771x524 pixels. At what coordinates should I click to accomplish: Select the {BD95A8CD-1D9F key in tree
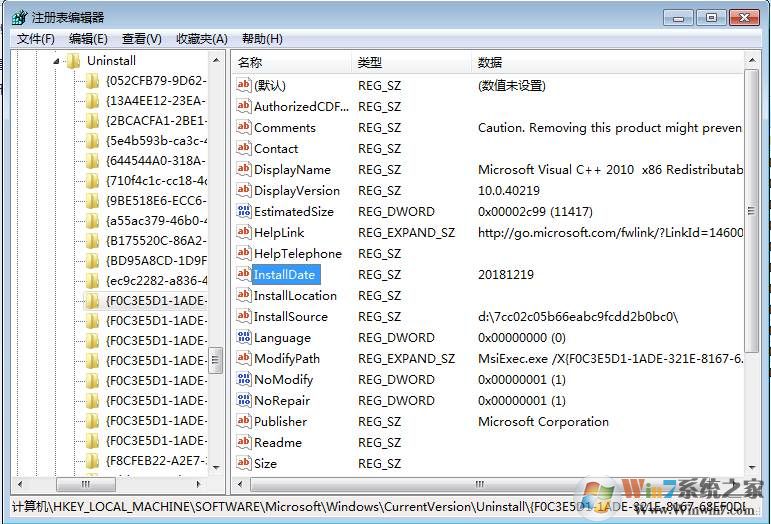click(x=155, y=261)
